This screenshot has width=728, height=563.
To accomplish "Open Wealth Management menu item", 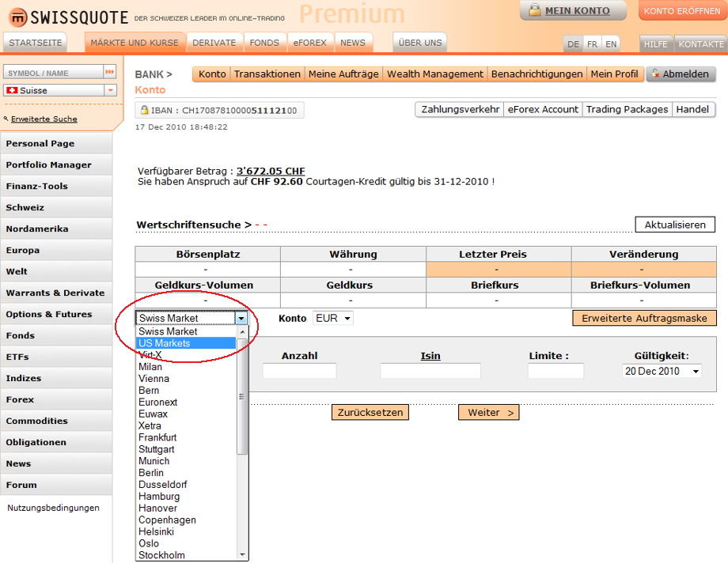I will pos(435,74).
